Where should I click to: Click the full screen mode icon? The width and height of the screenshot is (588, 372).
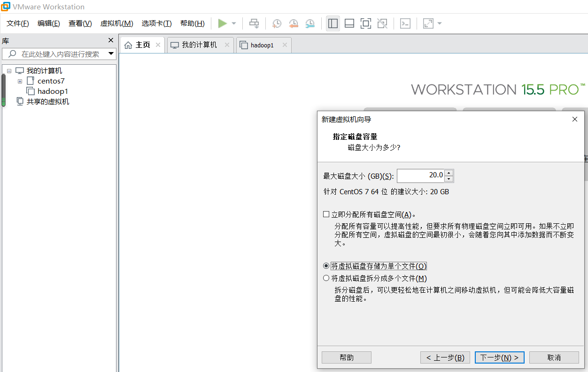click(366, 23)
